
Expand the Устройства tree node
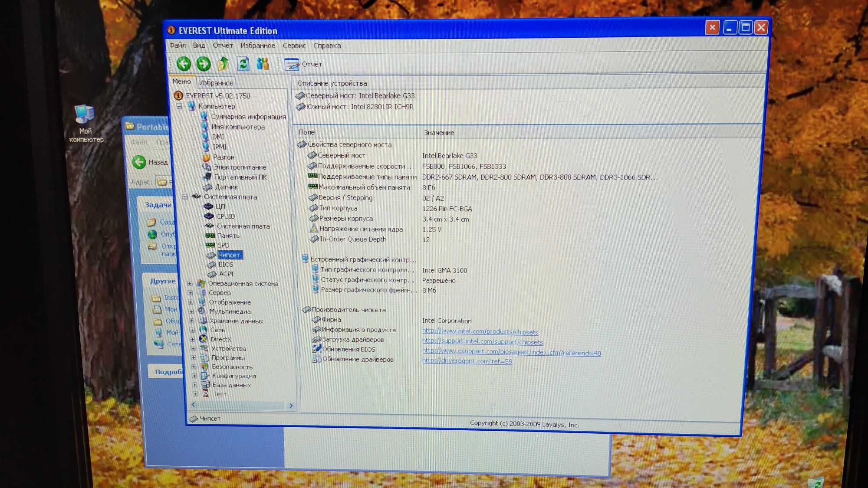tap(193, 348)
